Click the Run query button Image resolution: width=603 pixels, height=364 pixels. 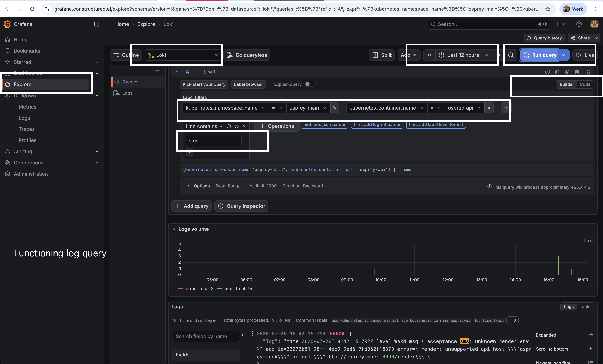[539, 55]
